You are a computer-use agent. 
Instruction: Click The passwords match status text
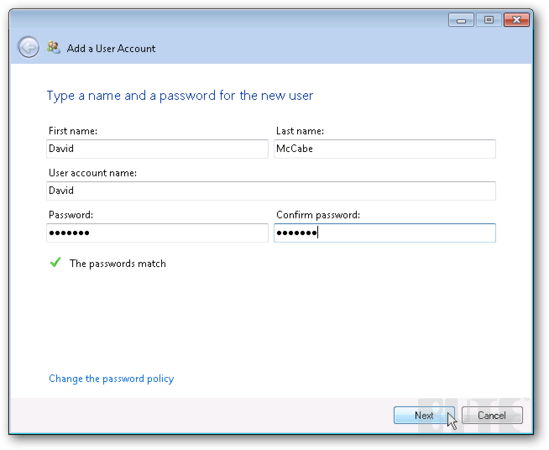(118, 263)
